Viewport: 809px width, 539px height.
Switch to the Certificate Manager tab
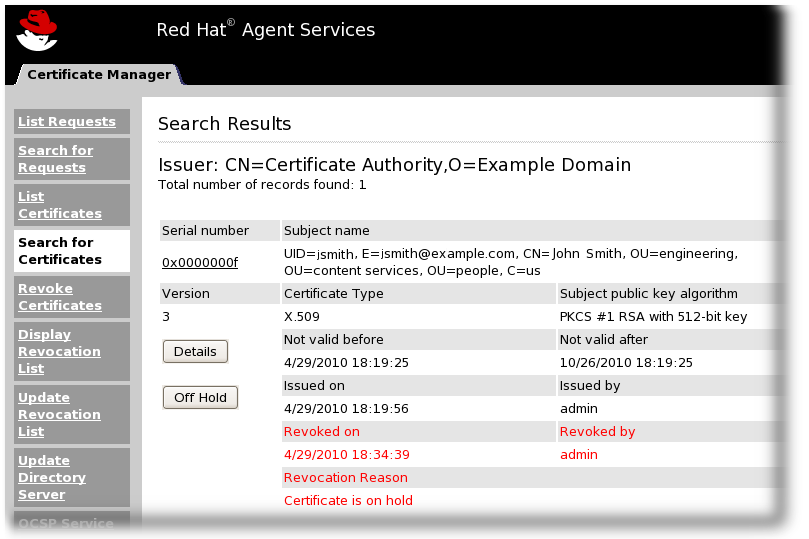coord(98,74)
